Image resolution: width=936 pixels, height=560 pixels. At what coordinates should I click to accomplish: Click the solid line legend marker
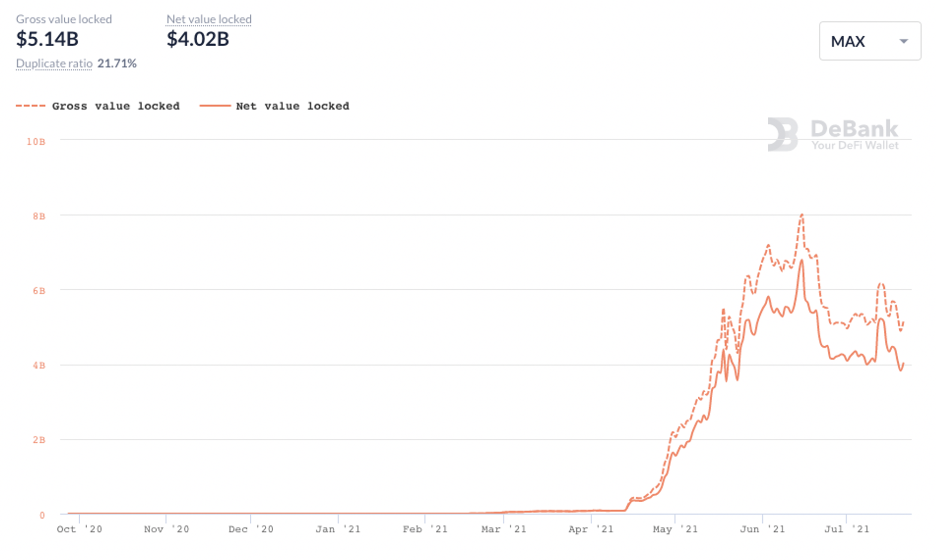(215, 106)
